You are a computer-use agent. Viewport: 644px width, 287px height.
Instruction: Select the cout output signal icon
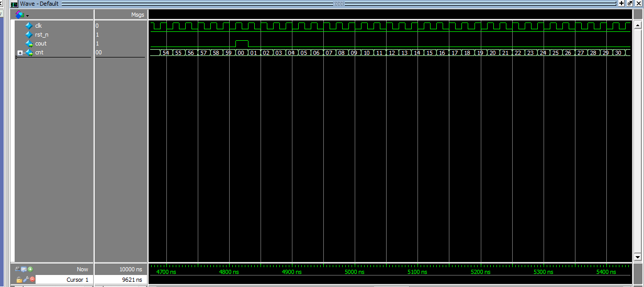point(29,43)
